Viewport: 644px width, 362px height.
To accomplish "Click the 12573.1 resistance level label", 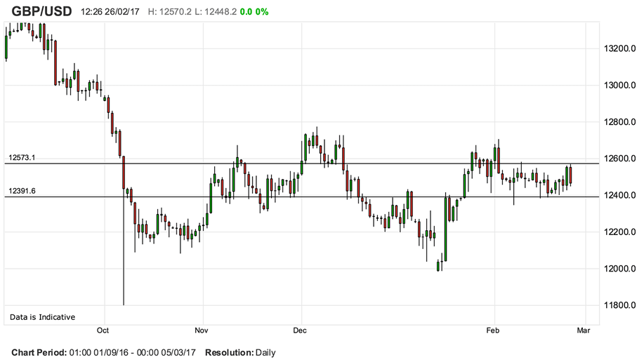I will click(22, 158).
